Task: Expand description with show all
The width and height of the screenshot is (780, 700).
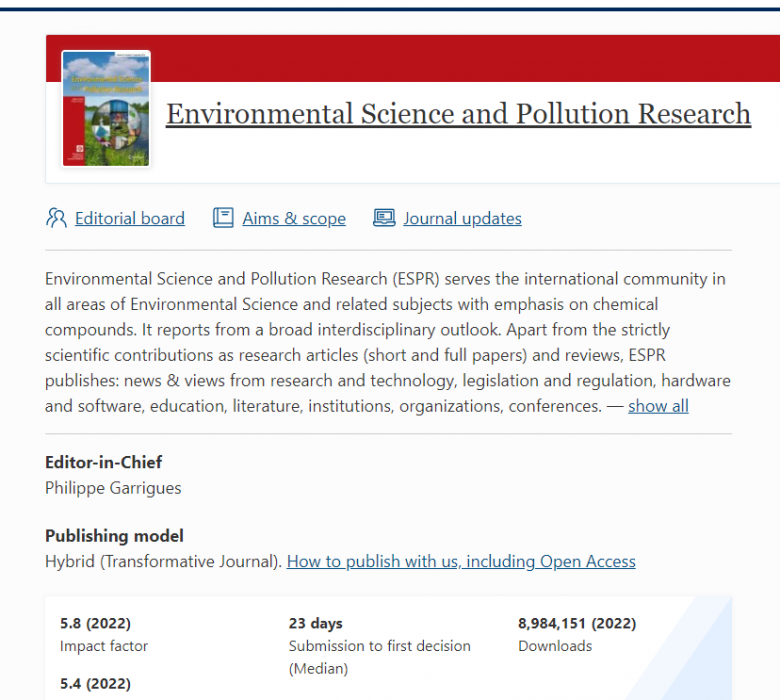Action: coord(658,406)
